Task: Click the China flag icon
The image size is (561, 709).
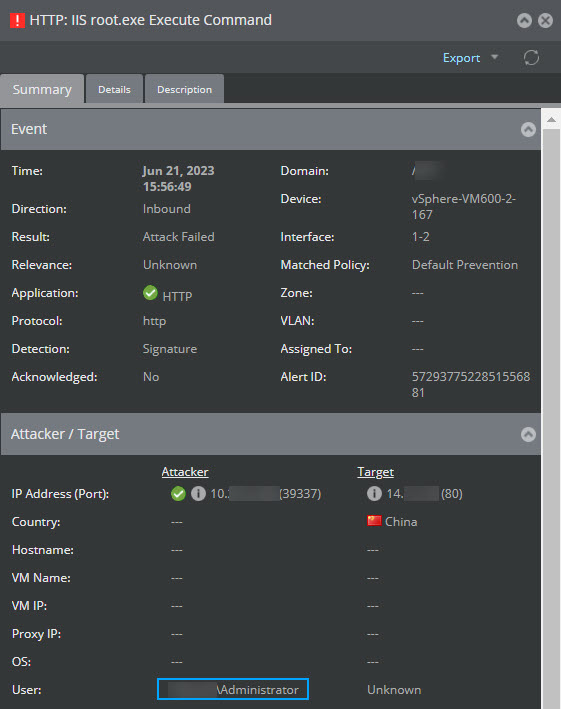Action: pyautogui.click(x=374, y=521)
